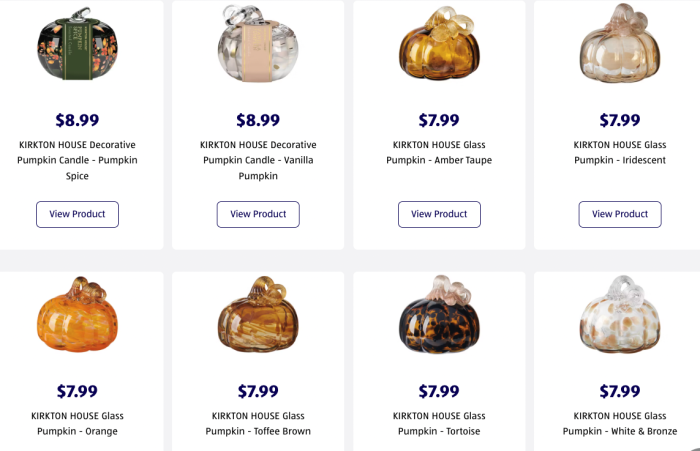This screenshot has height=451, width=700.
Task: Click the Glass Pumpkin - Tortoise title link
Action: pyautogui.click(x=439, y=423)
